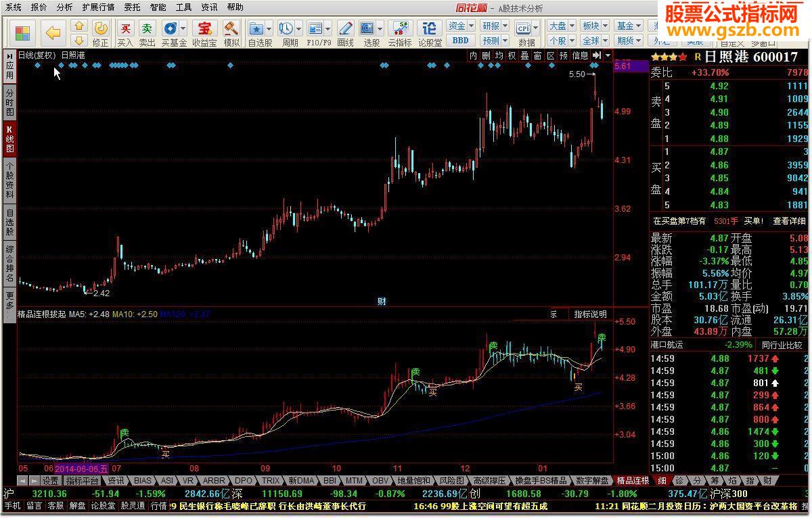This screenshot has height=518, width=812.
Task: Click the chart expand-right arrow icon
Action: (596, 55)
